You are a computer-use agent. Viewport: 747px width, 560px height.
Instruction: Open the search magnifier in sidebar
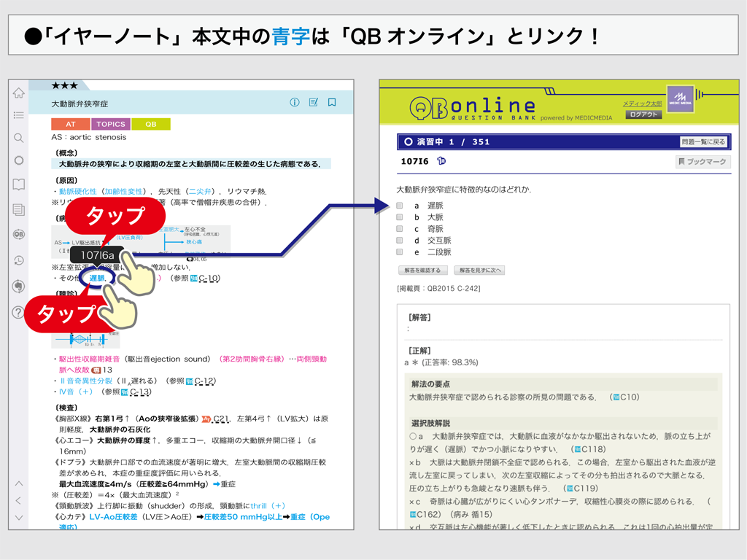[18, 138]
